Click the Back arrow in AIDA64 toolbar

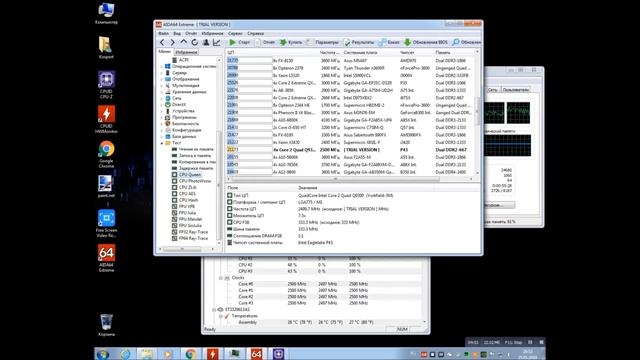(162, 42)
